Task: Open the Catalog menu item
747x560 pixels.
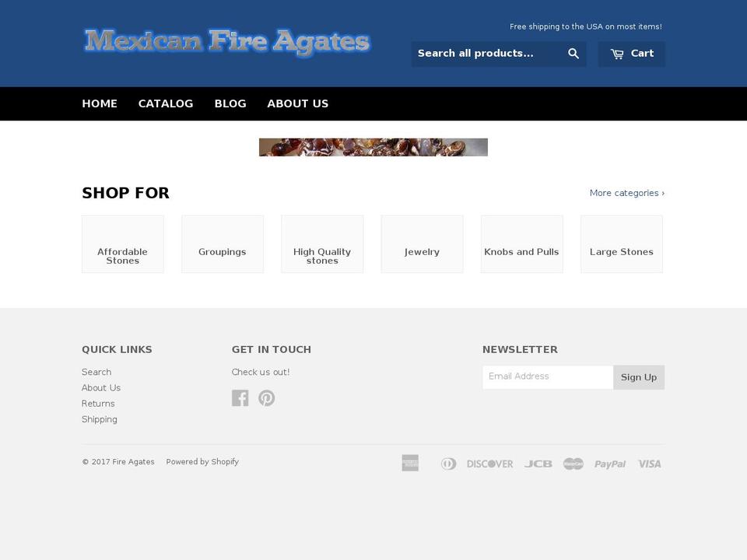Action: coord(166,103)
